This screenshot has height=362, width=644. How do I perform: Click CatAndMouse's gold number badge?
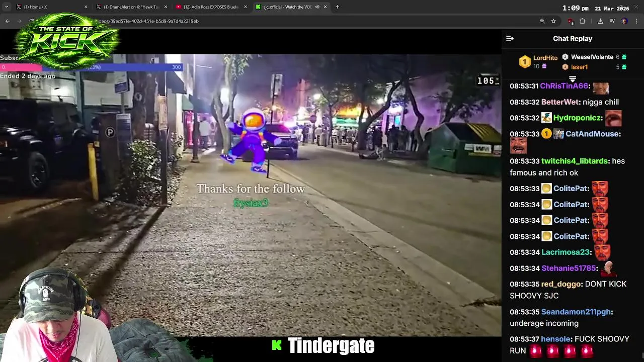pyautogui.click(x=546, y=134)
